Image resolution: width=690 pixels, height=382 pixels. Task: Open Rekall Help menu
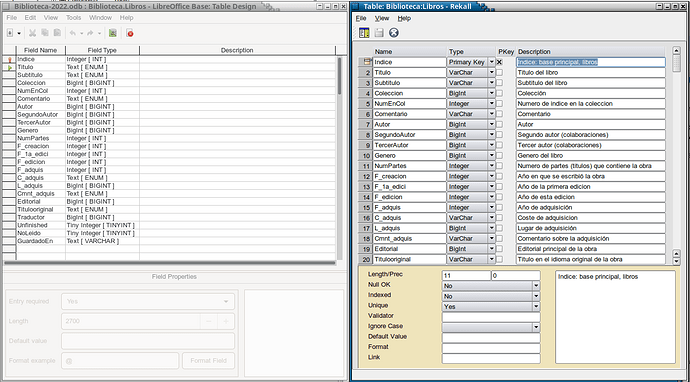click(x=404, y=18)
